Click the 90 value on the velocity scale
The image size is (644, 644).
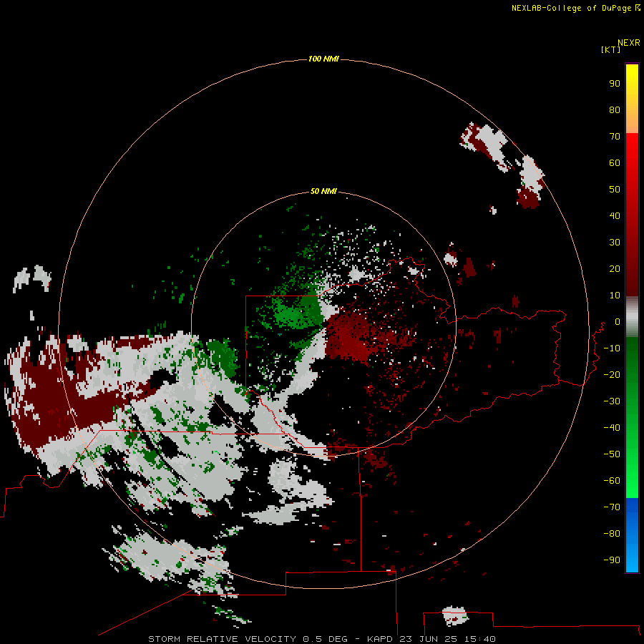615,84
